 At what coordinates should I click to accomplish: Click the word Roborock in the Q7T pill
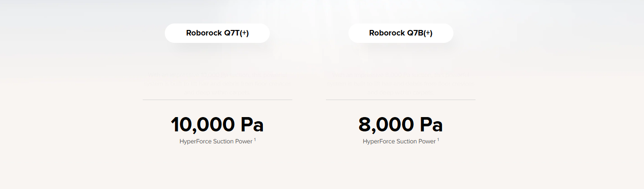(204, 33)
